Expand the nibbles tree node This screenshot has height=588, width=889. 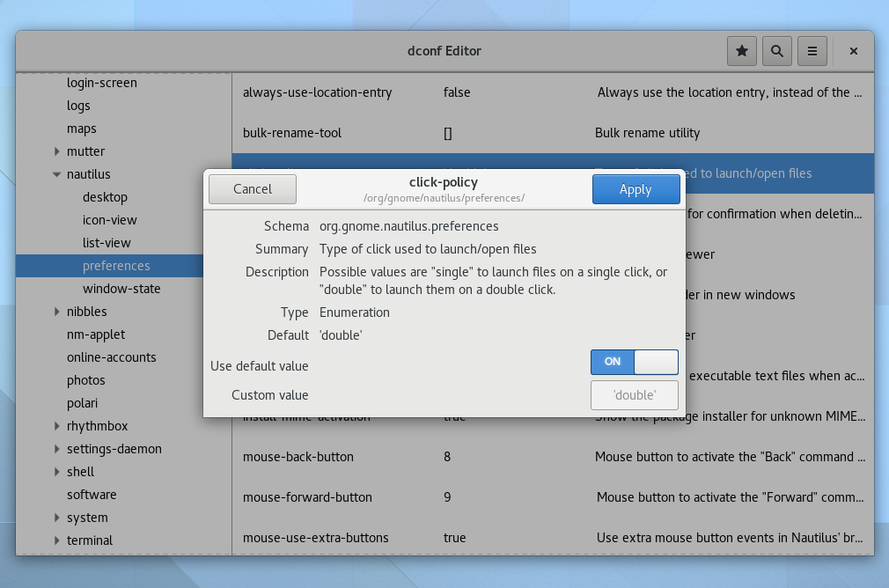pos(56,312)
